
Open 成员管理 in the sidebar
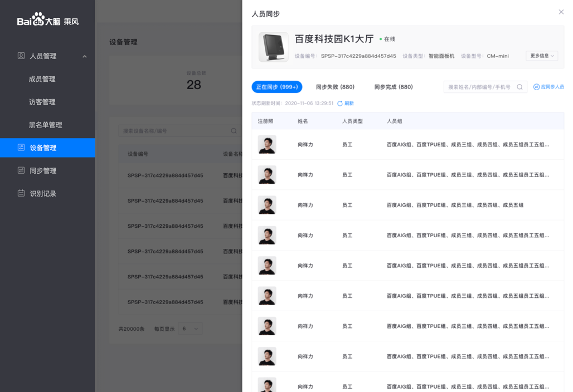tap(42, 79)
